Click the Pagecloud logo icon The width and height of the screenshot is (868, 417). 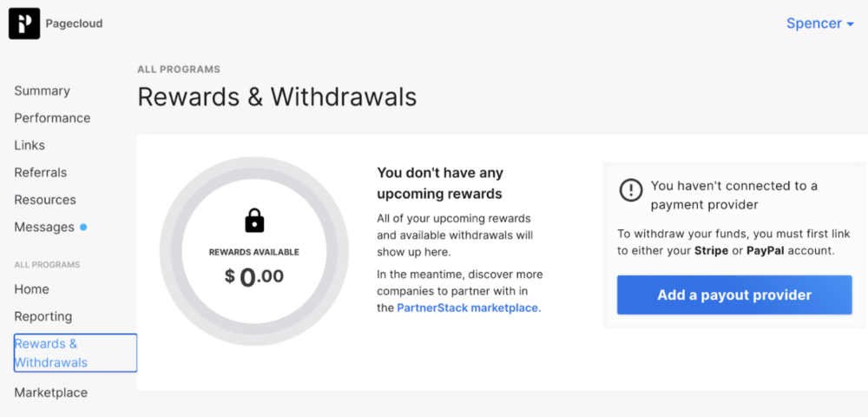[x=23, y=23]
